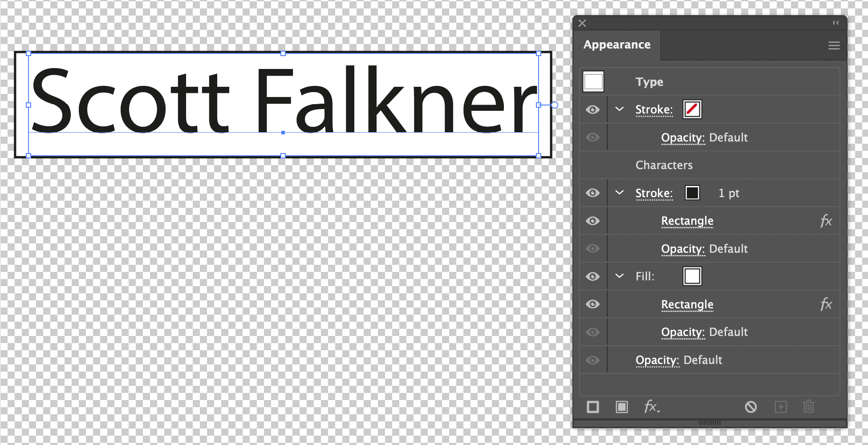Open the Rectangle effect settings link
This screenshot has height=445, width=868.
[687, 220]
